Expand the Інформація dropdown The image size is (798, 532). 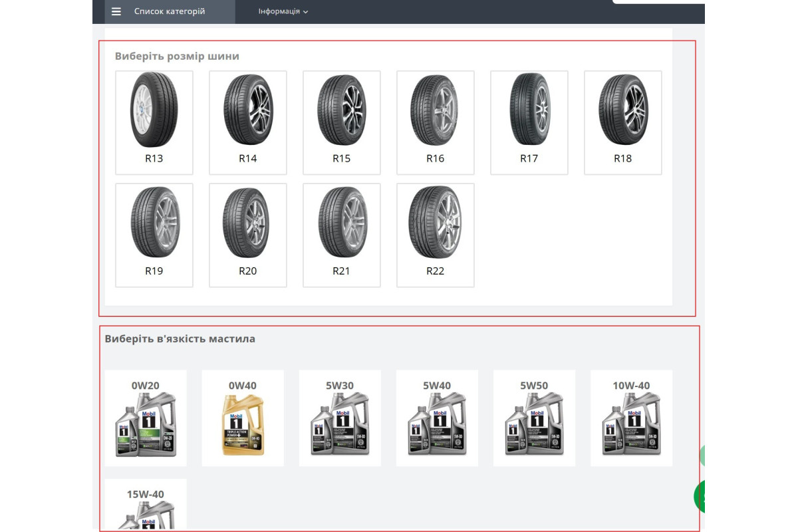click(x=283, y=11)
